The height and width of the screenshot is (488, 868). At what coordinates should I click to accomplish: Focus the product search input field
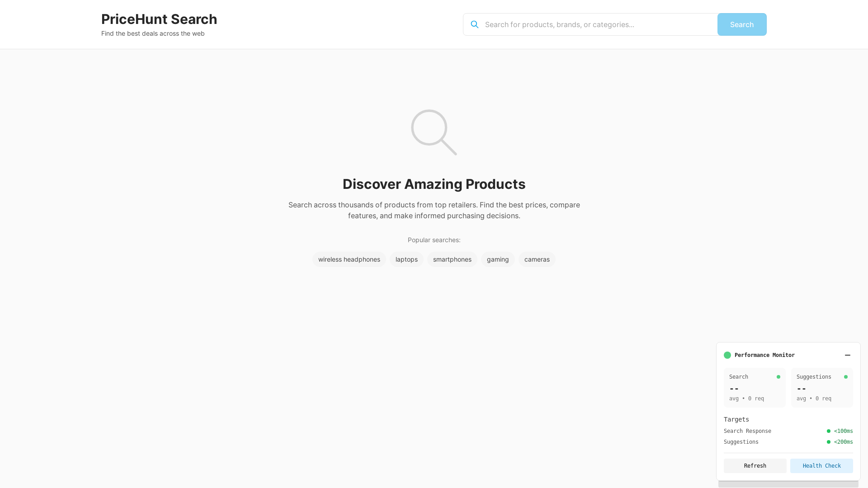(590, 24)
